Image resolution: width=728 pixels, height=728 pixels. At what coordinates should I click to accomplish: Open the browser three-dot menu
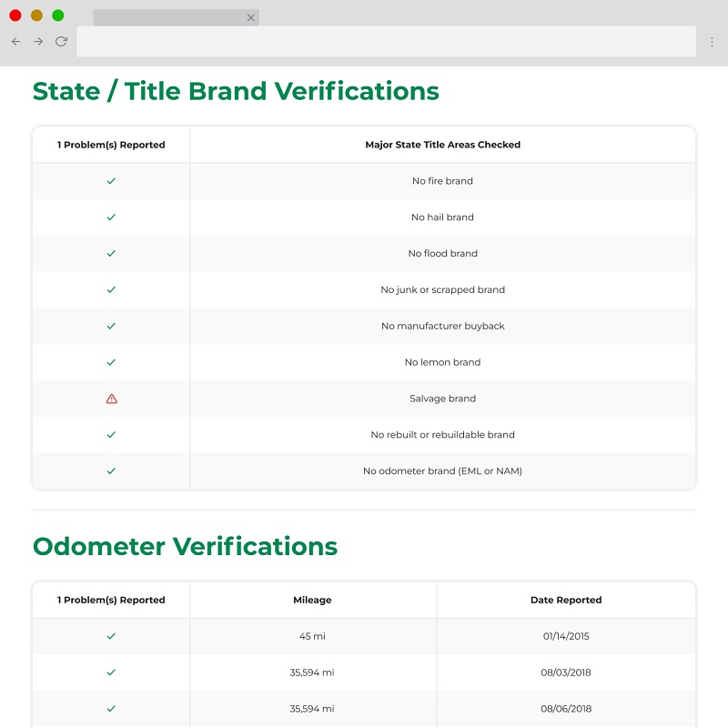(x=713, y=41)
